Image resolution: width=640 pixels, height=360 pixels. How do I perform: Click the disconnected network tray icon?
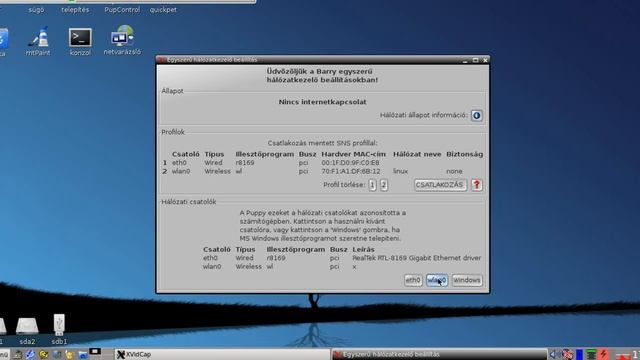coord(567,354)
